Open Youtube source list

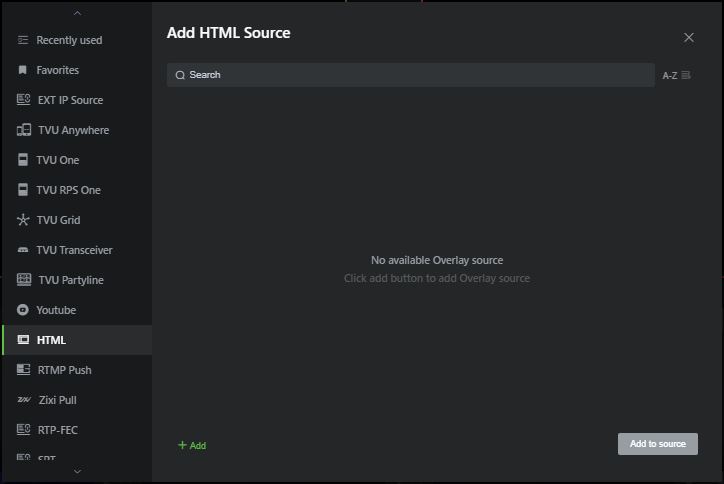tap(77, 310)
